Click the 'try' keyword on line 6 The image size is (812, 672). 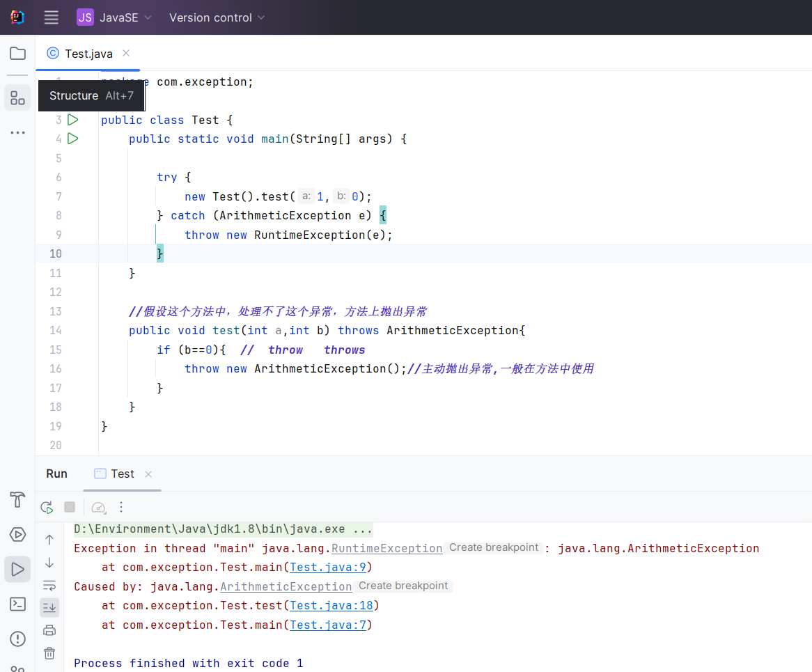(166, 177)
